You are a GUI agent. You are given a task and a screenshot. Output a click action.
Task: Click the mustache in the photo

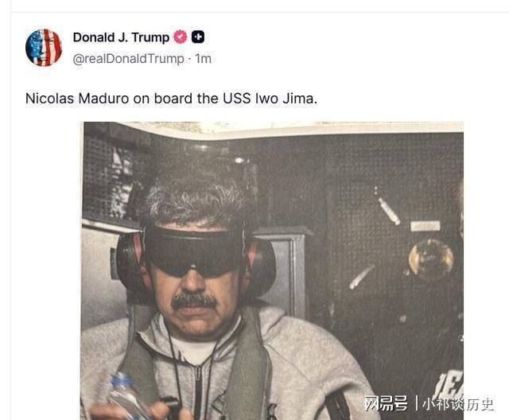coord(194,301)
